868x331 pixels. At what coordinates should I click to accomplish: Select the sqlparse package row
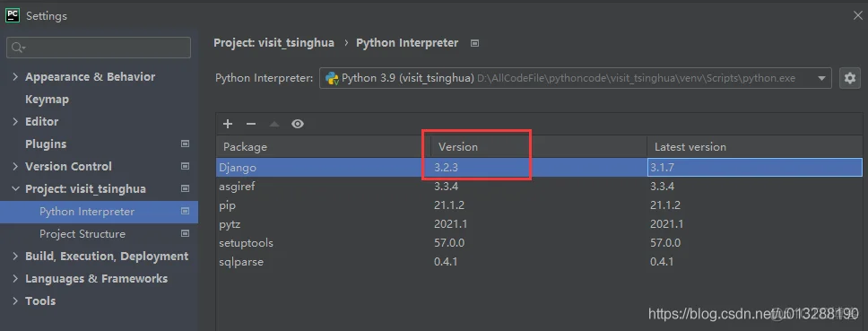pyautogui.click(x=539, y=262)
